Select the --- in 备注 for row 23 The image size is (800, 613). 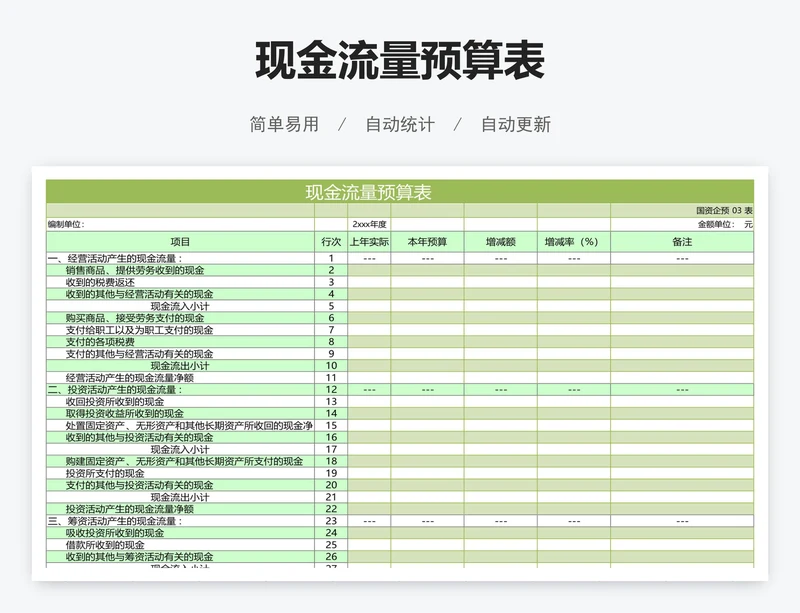click(x=682, y=522)
